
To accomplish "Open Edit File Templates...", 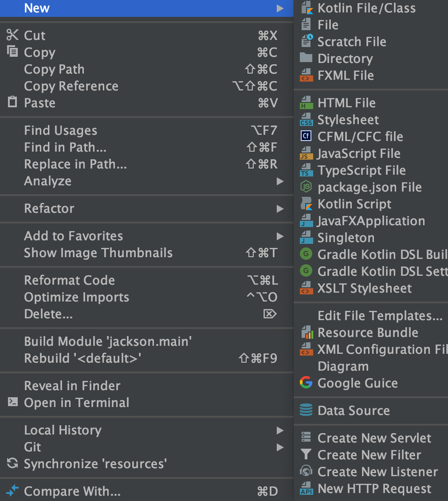I will [x=371, y=316].
